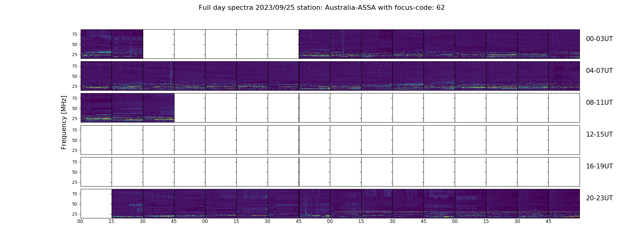Click the 25 MHz tick in the 00-03UT row

coord(75,55)
